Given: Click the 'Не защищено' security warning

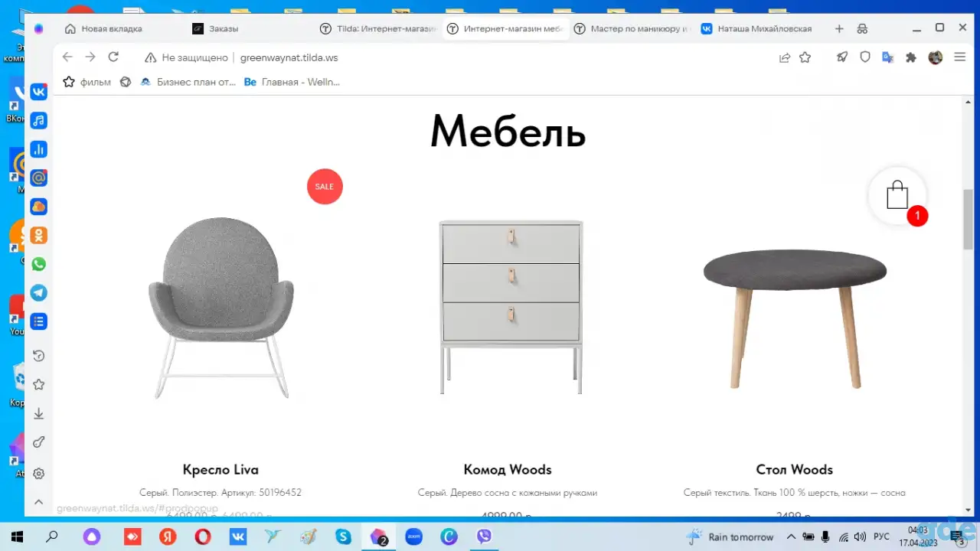Looking at the screenshot, I should (x=186, y=57).
